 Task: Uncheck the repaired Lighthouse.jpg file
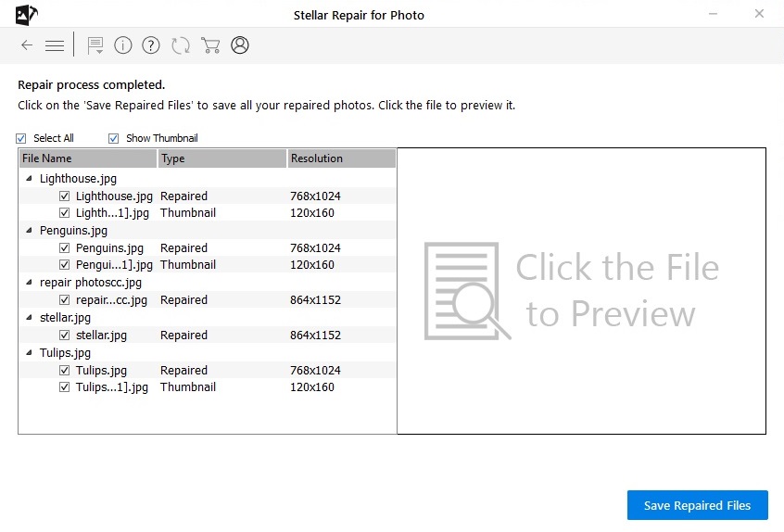click(65, 196)
